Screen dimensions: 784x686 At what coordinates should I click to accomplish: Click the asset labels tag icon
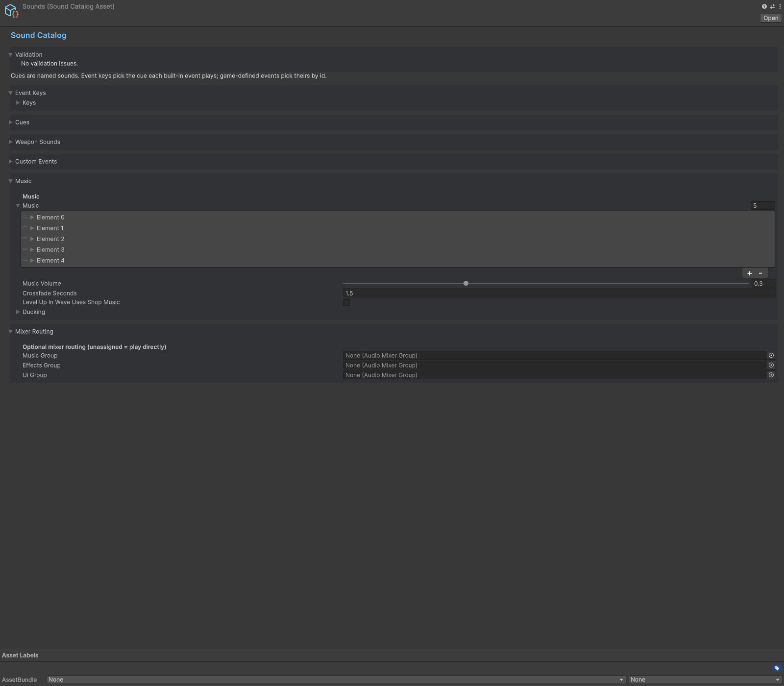click(x=777, y=668)
